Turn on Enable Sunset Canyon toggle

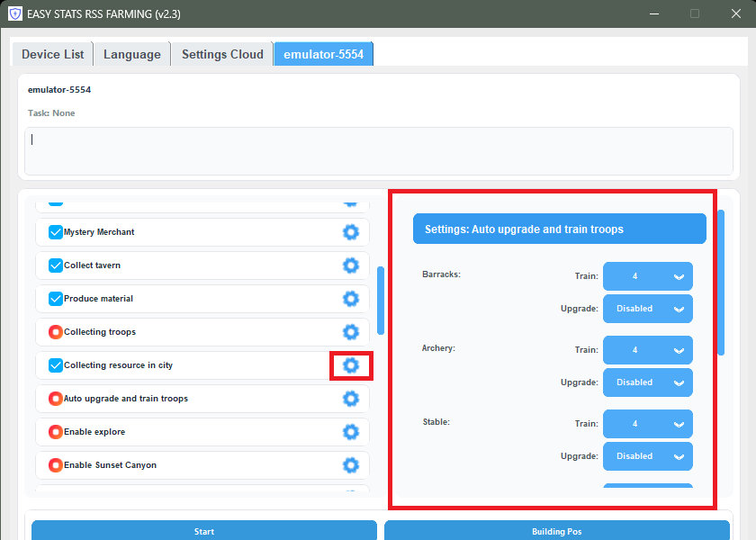click(x=56, y=464)
